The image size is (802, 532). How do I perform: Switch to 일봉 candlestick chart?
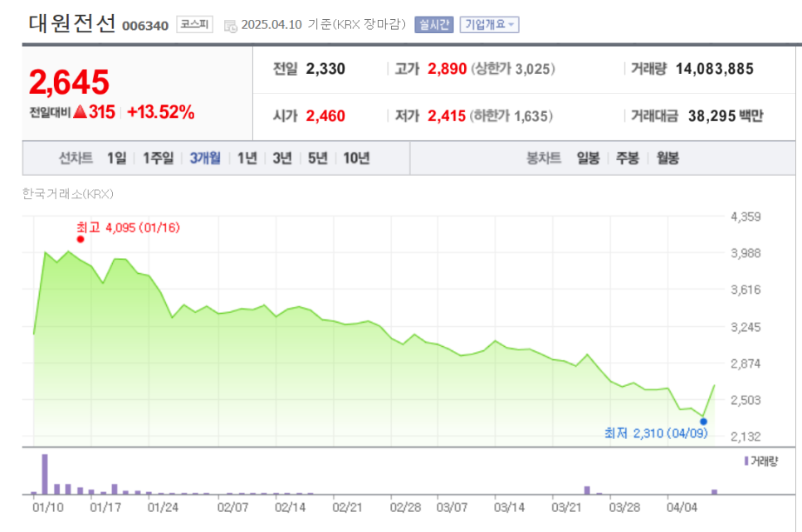(x=588, y=158)
